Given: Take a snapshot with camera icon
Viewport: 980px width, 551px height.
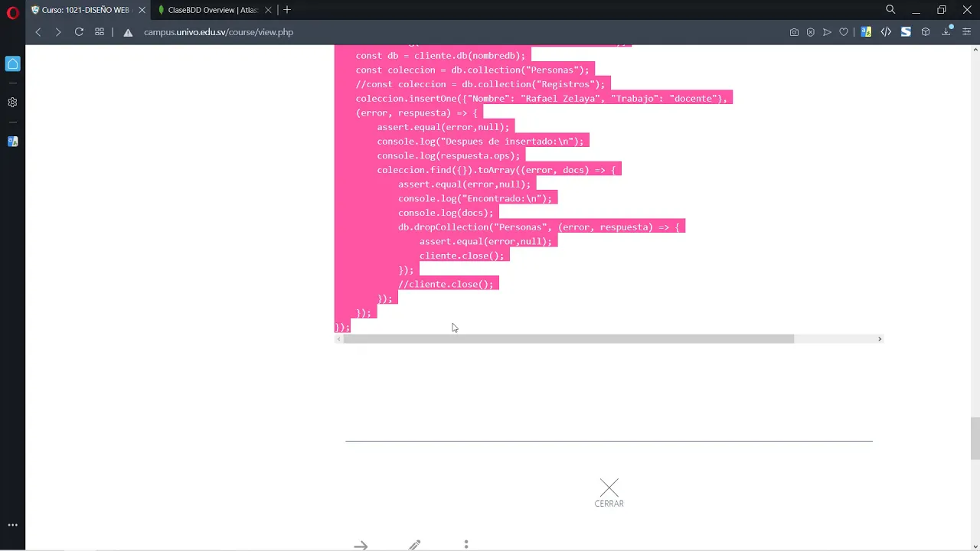Looking at the screenshot, I should (x=794, y=32).
